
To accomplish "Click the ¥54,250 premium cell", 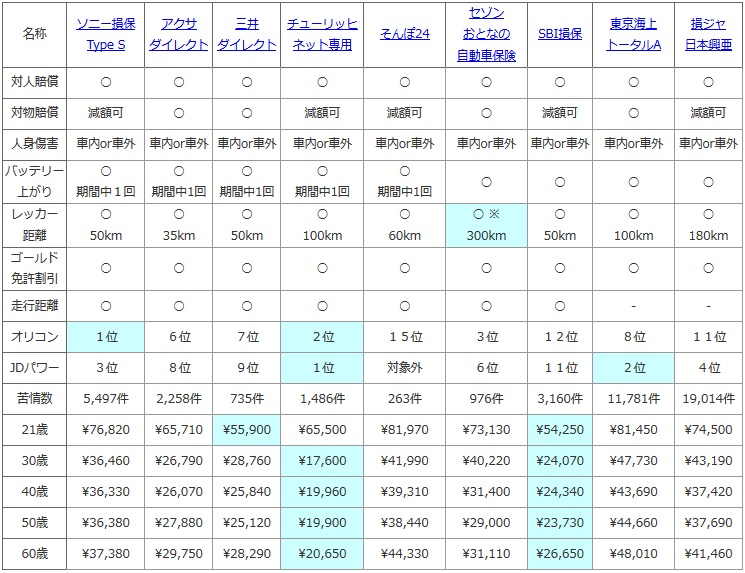I will 560,430.
